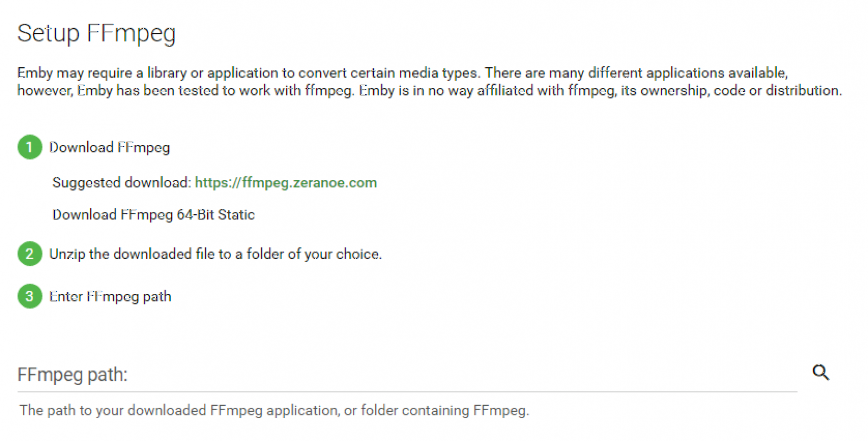This screenshot has width=868, height=441.
Task: Click the green step 2 circle
Action: coord(30,254)
